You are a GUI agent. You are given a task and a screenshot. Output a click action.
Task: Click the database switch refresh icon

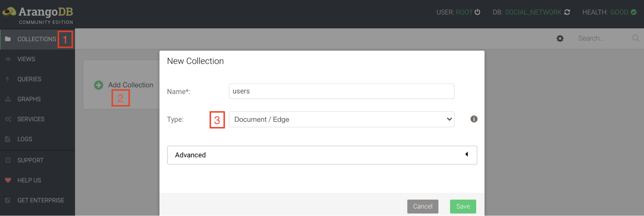click(567, 12)
